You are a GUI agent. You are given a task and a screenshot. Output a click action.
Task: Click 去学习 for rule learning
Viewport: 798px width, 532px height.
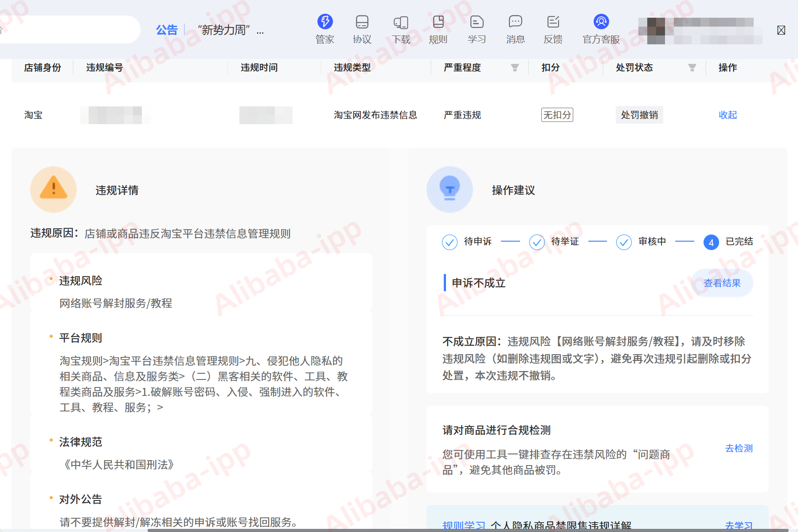739,526
